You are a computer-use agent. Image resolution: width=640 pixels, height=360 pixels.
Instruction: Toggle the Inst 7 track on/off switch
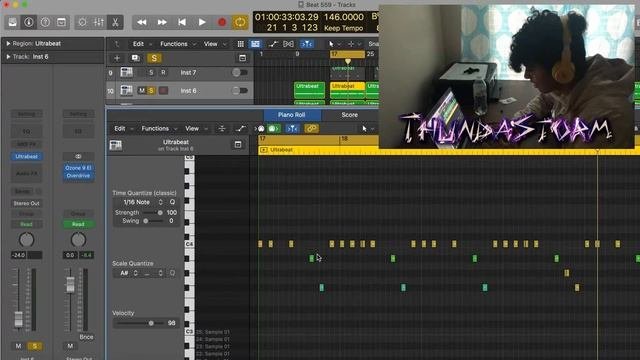[x=240, y=73]
